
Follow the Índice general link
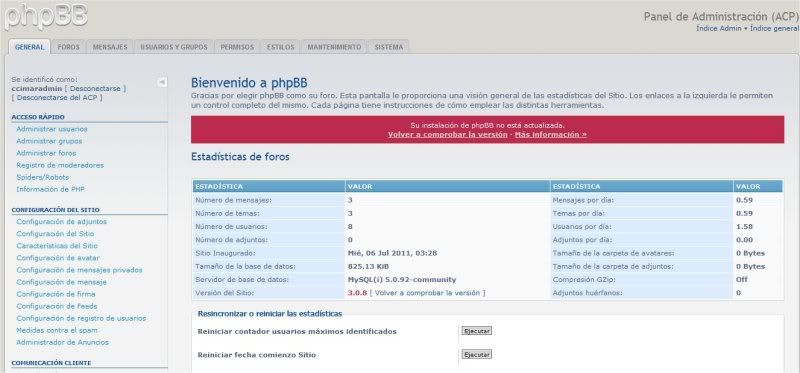click(x=774, y=29)
